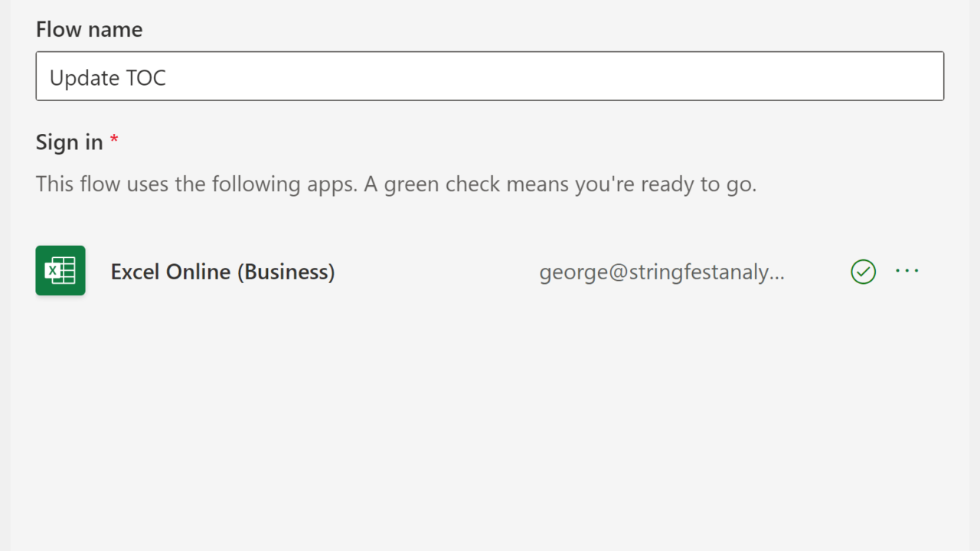Screen dimensions: 980x551
Task: Click the "Update TOC" text in the field
Action: point(108,78)
